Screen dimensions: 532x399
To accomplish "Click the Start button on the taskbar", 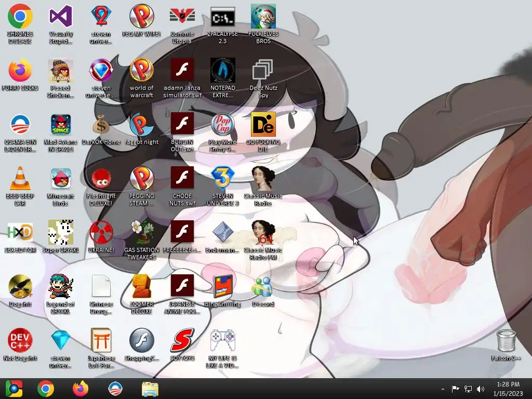I will (x=14, y=389).
